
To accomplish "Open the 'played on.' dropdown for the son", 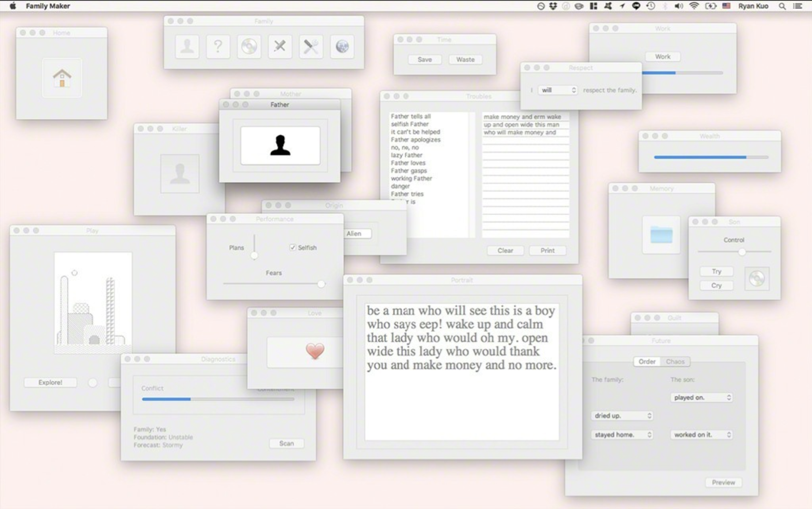I will click(x=701, y=398).
